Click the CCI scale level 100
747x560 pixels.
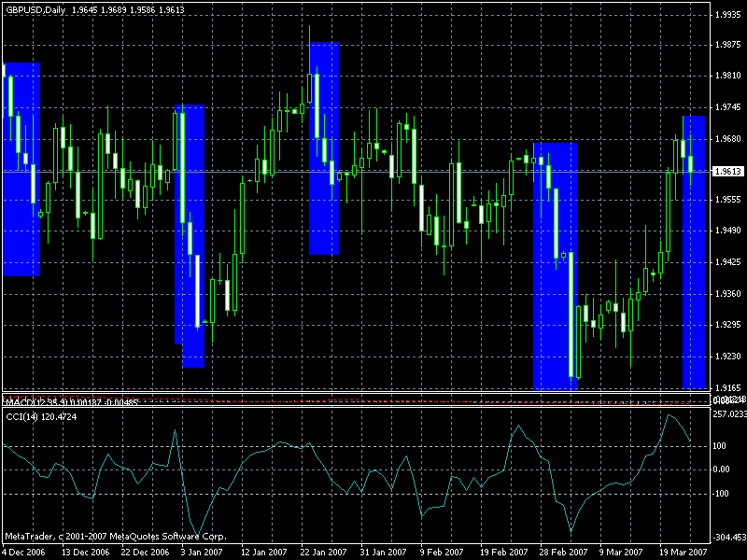coord(720,446)
